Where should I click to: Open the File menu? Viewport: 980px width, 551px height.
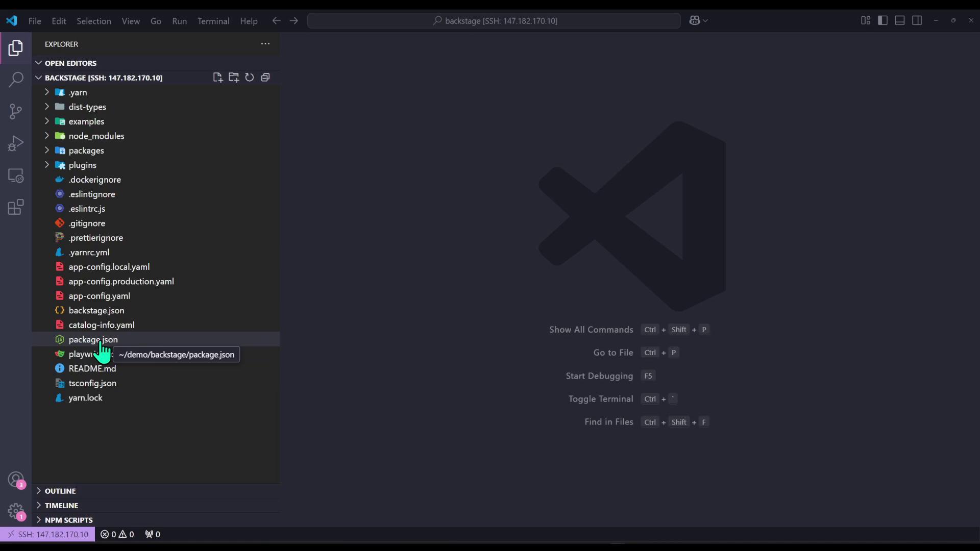click(35, 21)
